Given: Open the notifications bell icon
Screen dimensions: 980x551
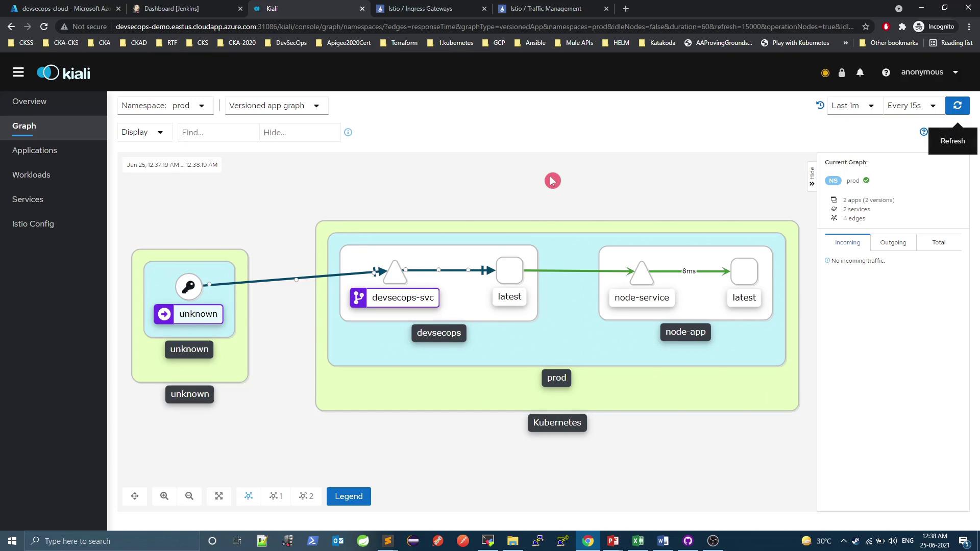Looking at the screenshot, I should pos(860,72).
